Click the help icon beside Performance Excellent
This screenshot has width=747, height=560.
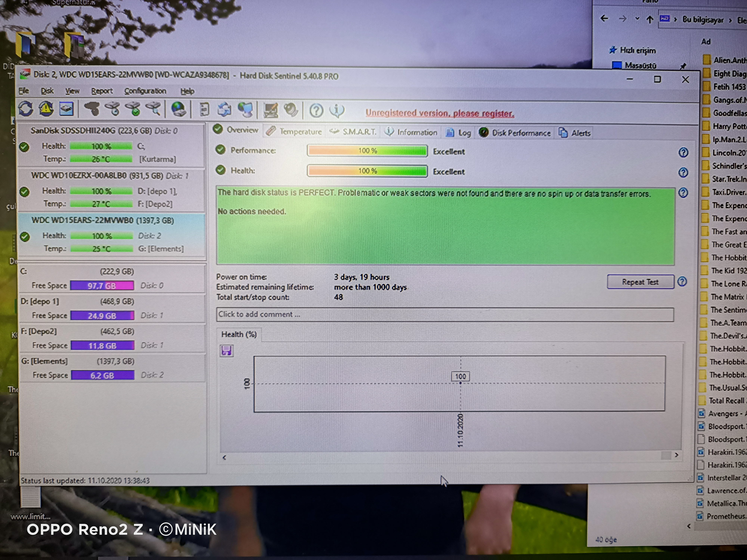683,153
